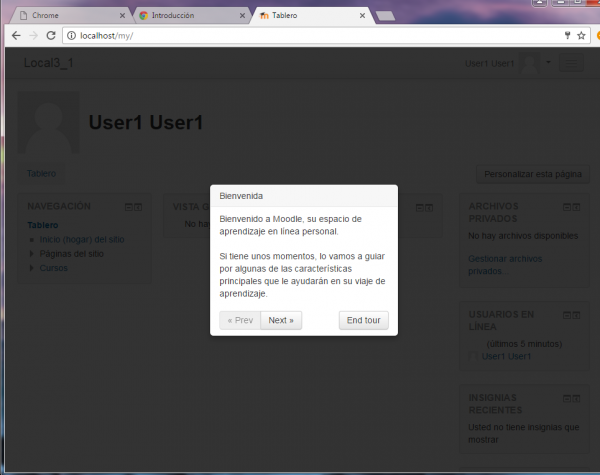Click text (últimos 5 minutos)
Viewport: 600px width, 475px height.
coord(524,344)
